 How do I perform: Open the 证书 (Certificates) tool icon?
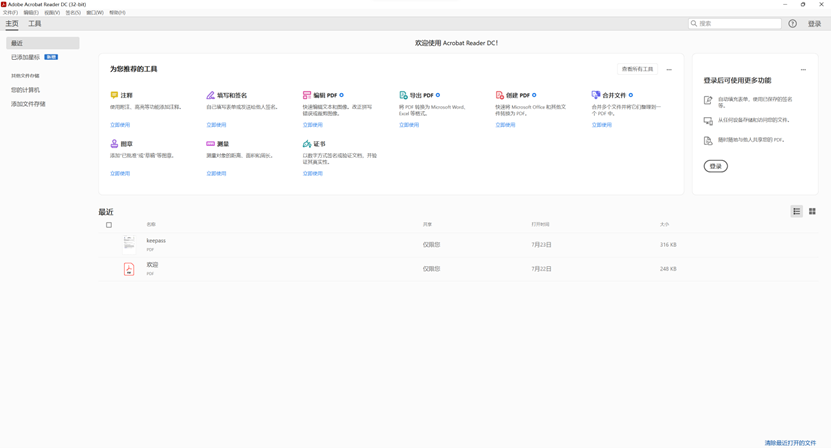[x=306, y=144]
